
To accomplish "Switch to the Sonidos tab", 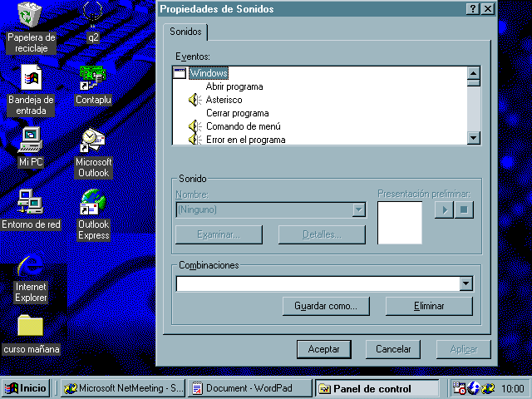I will tap(185, 32).
